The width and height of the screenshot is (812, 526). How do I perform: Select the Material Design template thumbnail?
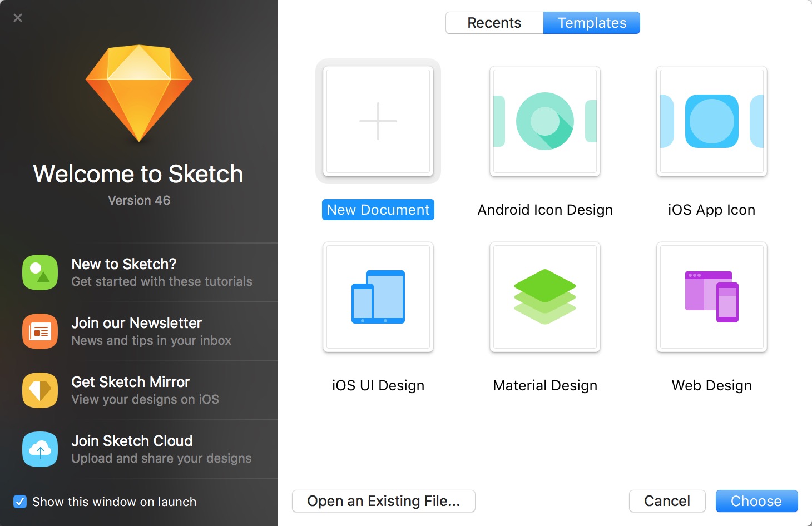[x=545, y=297]
